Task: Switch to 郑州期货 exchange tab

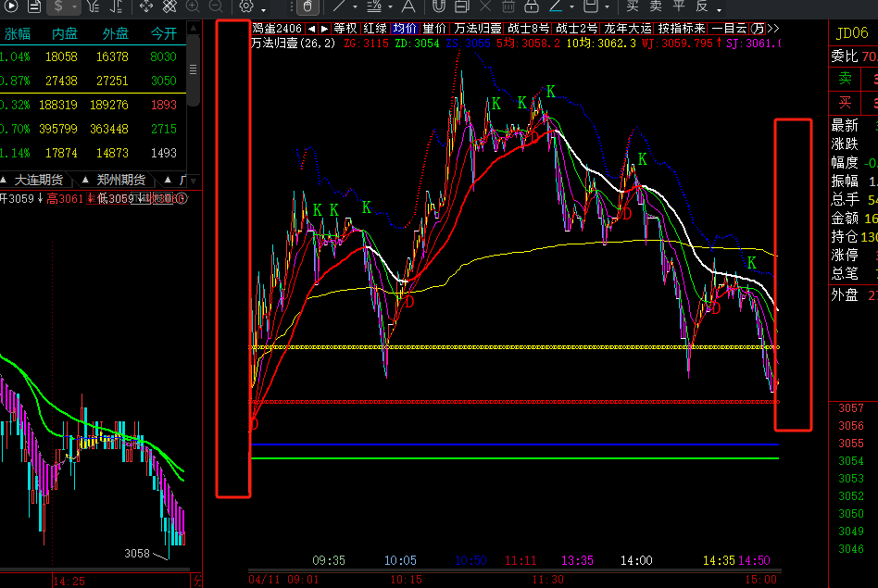Action: coord(121,180)
